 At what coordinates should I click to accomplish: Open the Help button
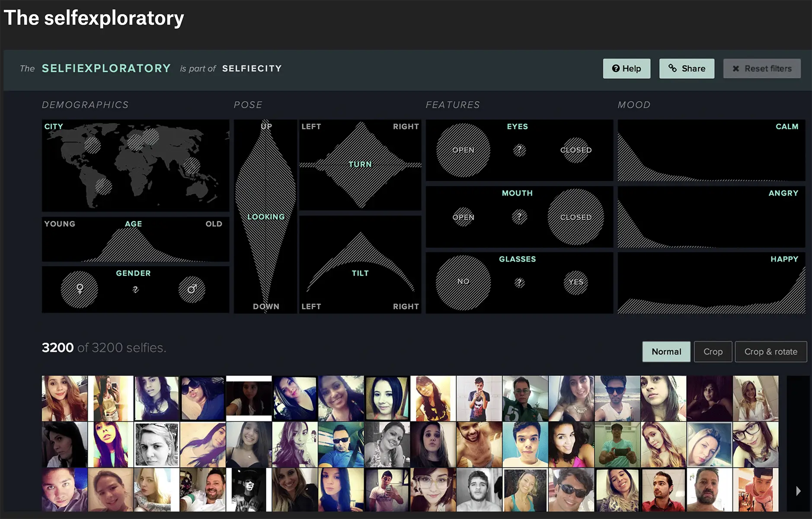point(627,68)
